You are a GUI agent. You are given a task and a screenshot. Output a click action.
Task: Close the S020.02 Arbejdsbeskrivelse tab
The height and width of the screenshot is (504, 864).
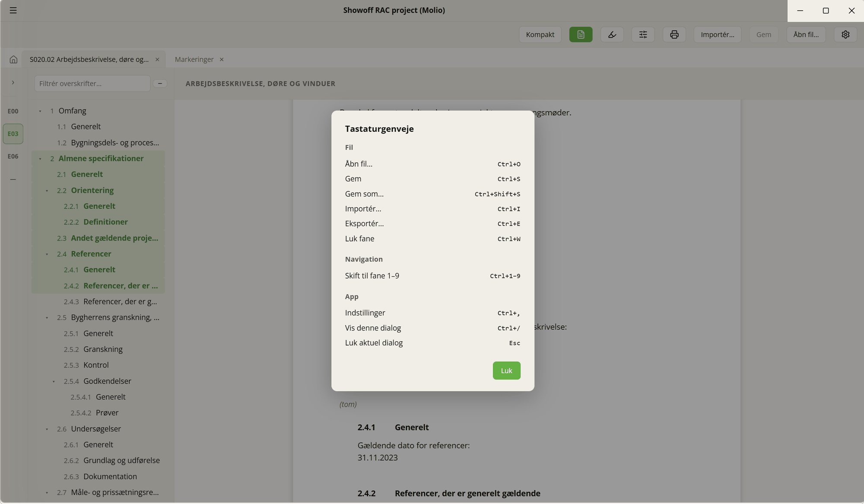[157, 60]
